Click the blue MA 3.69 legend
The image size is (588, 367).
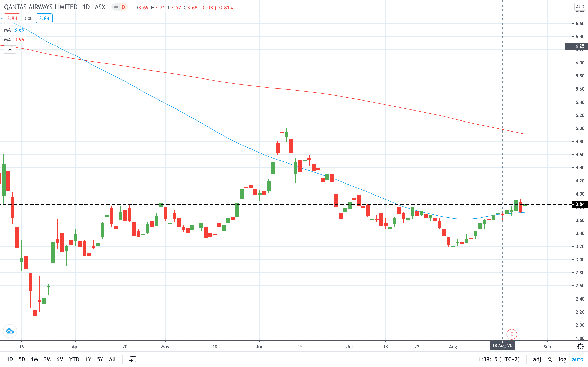14,30
